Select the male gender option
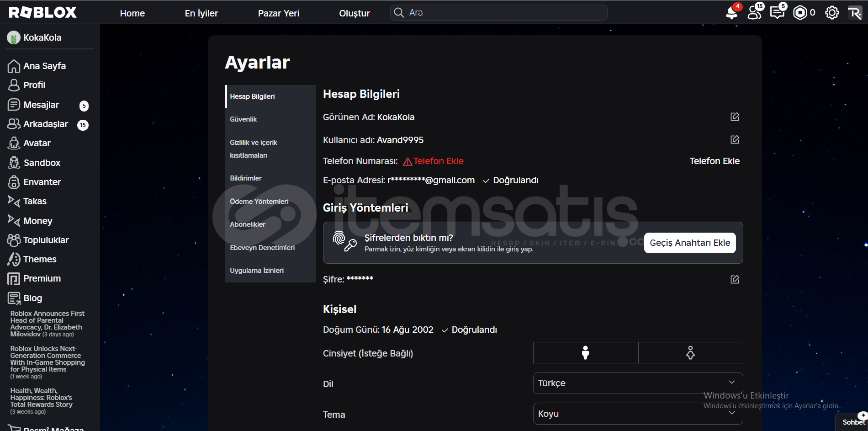Image resolution: width=868 pixels, height=431 pixels. [x=586, y=353]
